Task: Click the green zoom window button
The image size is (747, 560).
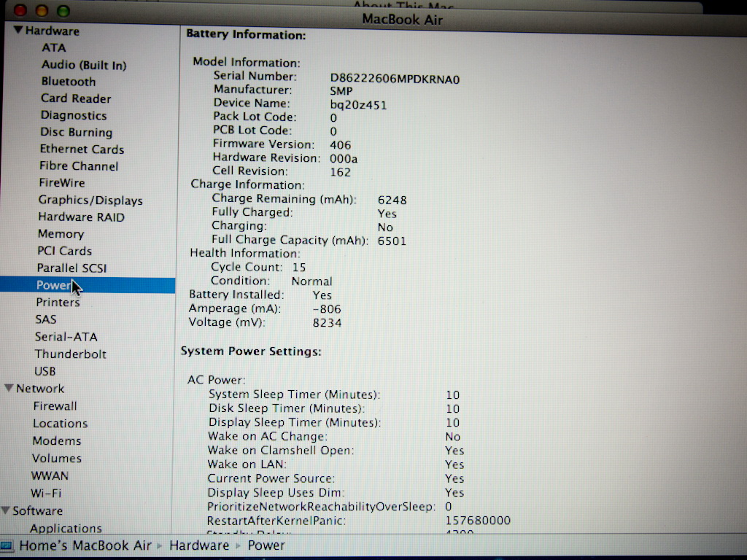Action: (x=63, y=11)
